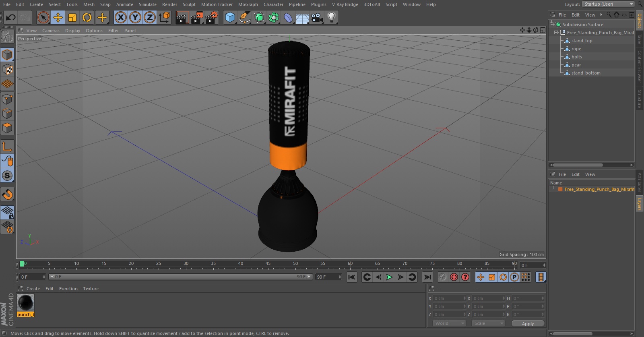Toggle Autokeying button

454,277
